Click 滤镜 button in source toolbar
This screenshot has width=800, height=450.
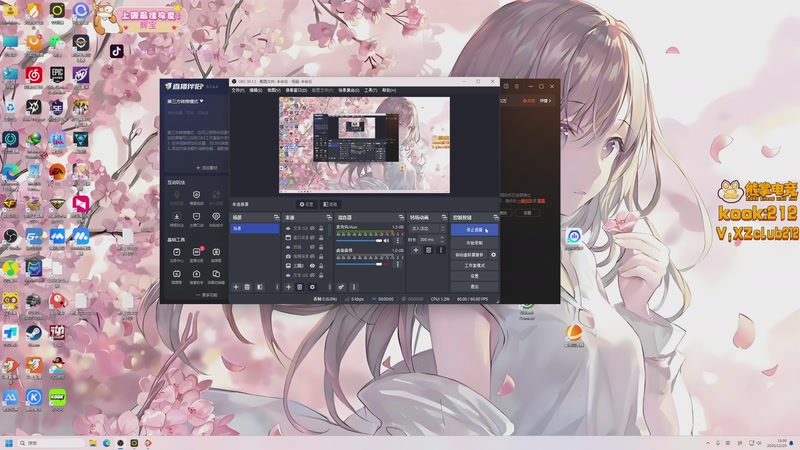point(331,204)
